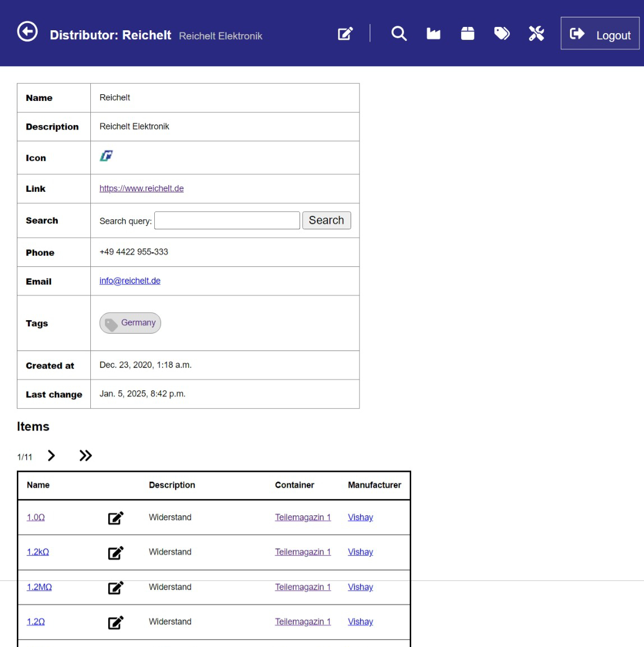
Task: Edit the Reichelt distributor via header pencil icon
Action: pos(345,34)
